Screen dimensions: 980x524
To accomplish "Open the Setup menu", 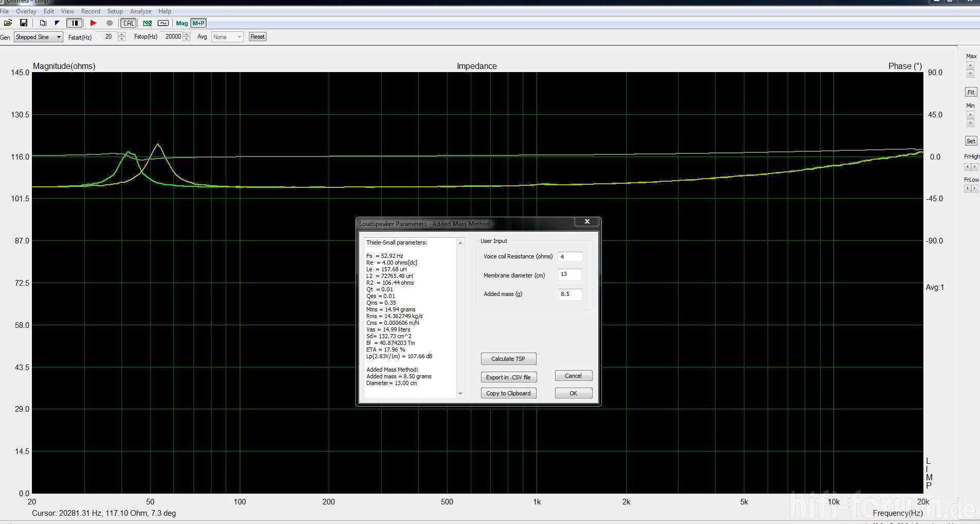I will pyautogui.click(x=115, y=11).
